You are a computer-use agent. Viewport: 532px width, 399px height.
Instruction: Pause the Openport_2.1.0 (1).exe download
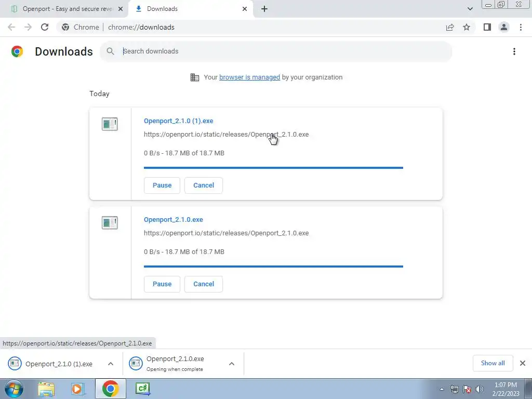(x=162, y=185)
